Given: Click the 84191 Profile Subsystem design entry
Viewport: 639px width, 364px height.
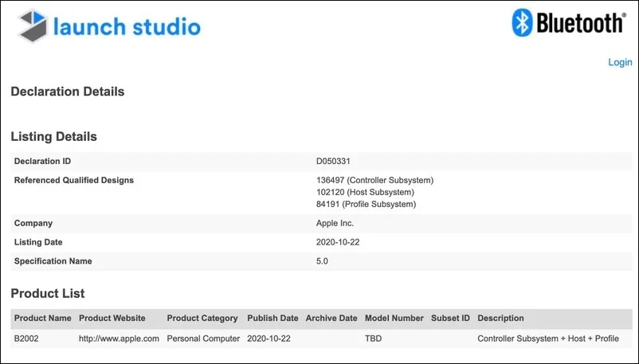Looking at the screenshot, I should coord(366,204).
